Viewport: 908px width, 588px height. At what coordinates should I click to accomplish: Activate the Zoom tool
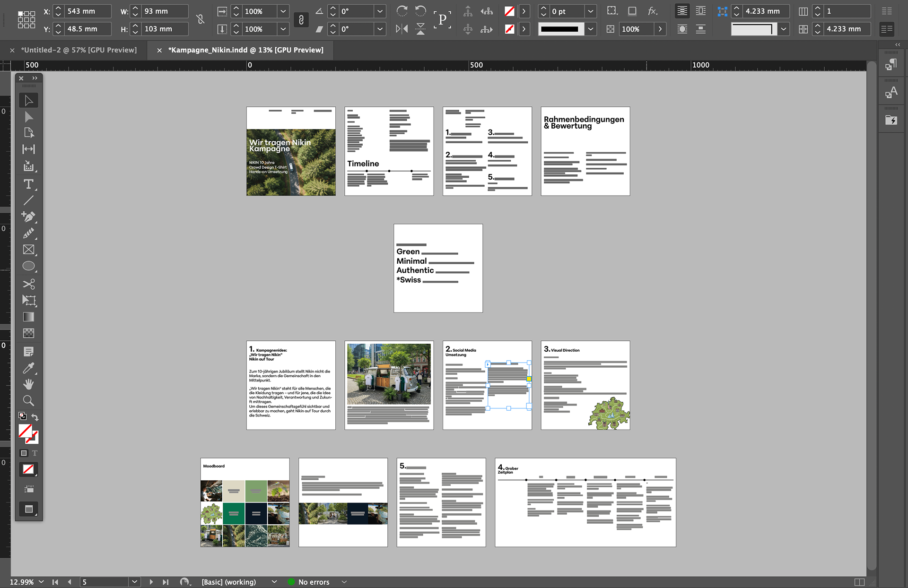(28, 401)
